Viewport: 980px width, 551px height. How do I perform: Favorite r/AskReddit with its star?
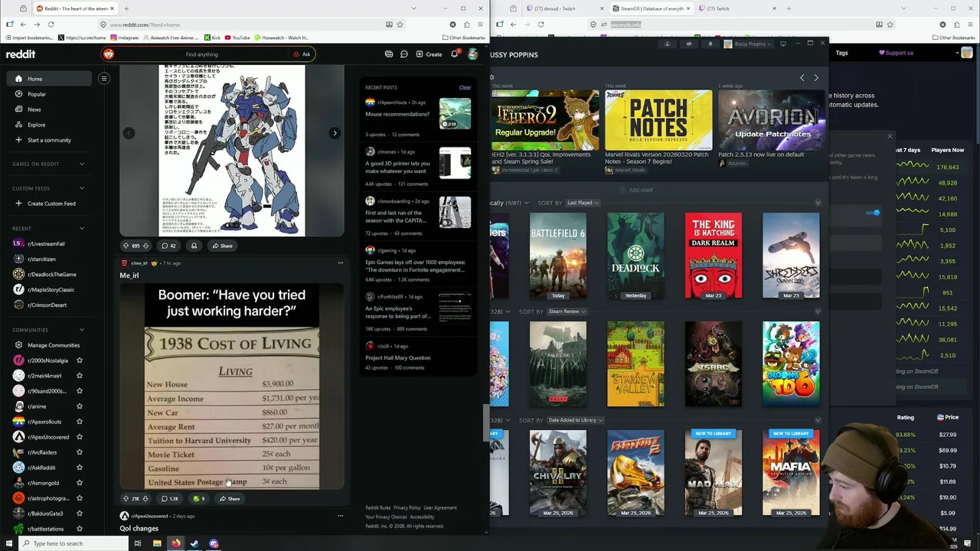[x=80, y=468]
